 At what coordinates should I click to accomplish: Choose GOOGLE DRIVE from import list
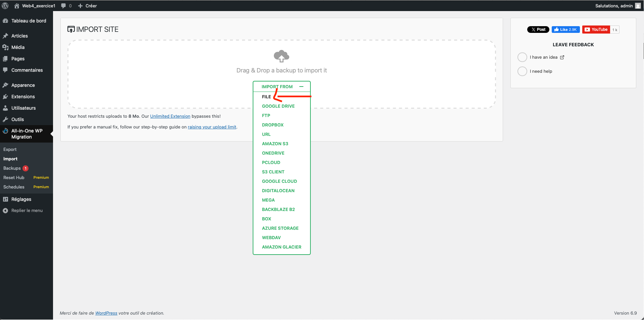tap(278, 106)
